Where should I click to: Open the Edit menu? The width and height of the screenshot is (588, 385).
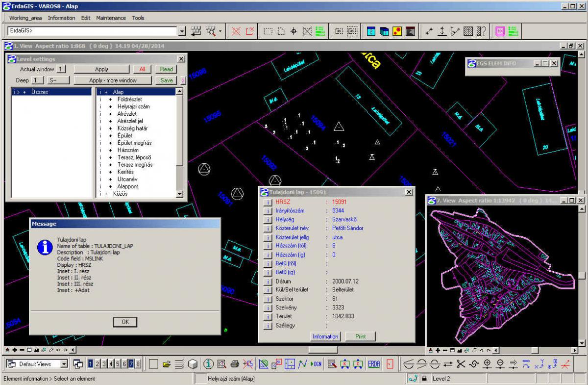86,18
